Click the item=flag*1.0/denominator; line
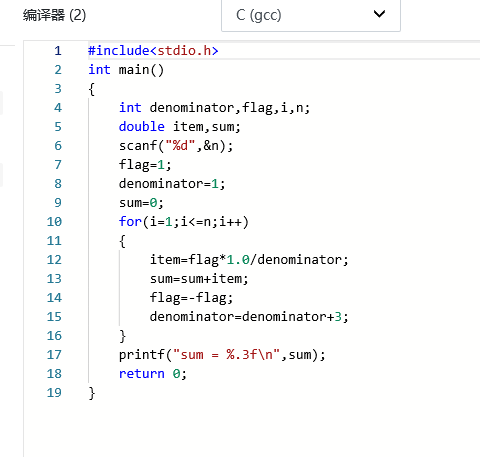 (x=249, y=260)
